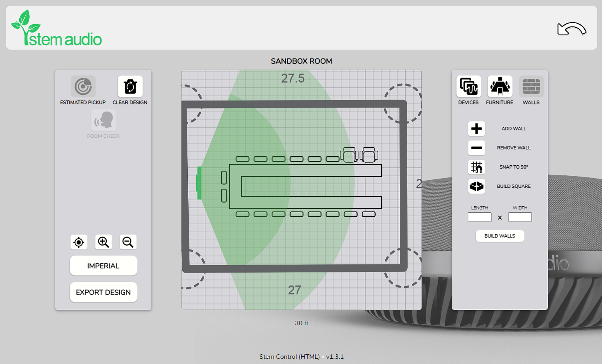The height and width of the screenshot is (364, 602).
Task: Recenter the view with the target icon
Action: [x=79, y=242]
